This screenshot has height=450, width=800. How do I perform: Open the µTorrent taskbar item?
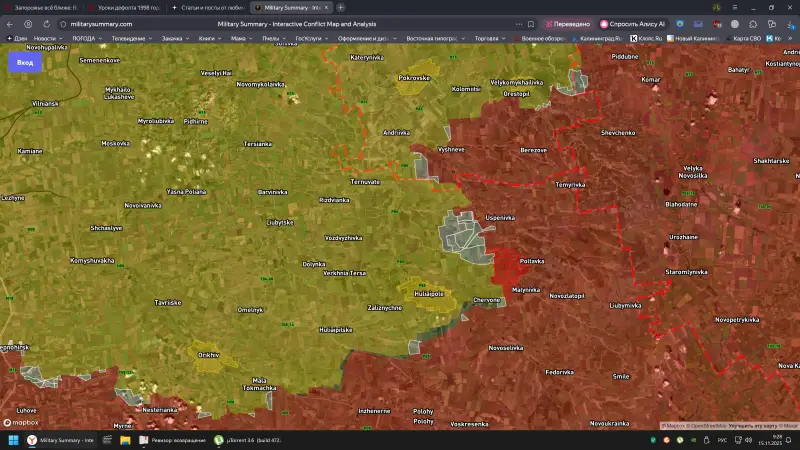pos(247,440)
